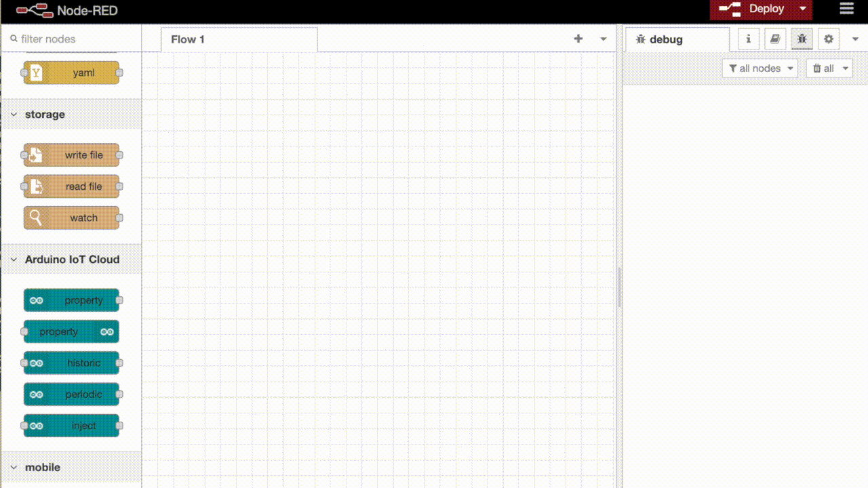
Task: Open the main hamburger menu
Action: click(x=846, y=9)
